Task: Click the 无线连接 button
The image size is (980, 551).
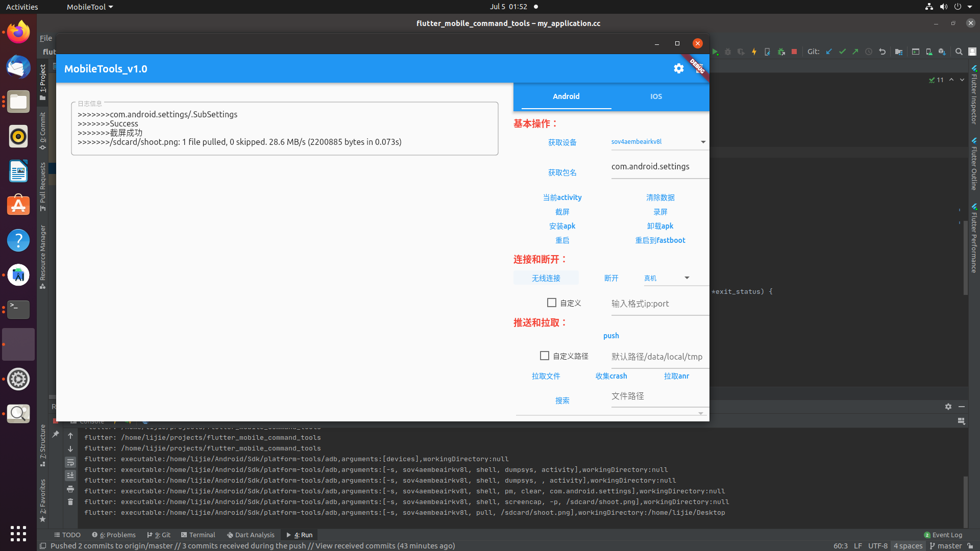Action: coord(546,278)
